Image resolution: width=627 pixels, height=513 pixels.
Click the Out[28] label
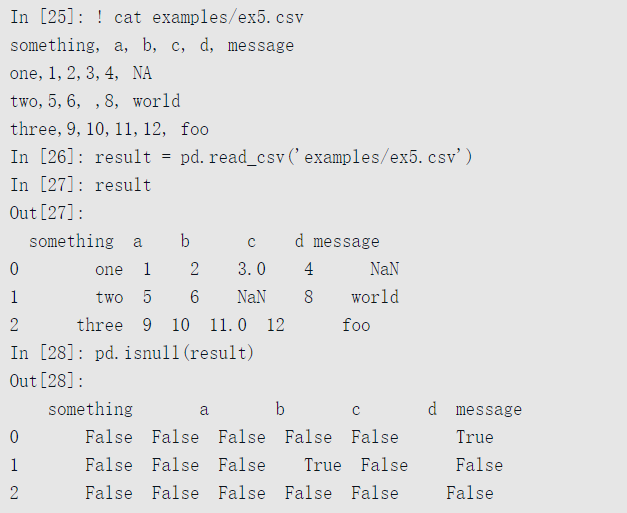pyautogui.click(x=47, y=381)
